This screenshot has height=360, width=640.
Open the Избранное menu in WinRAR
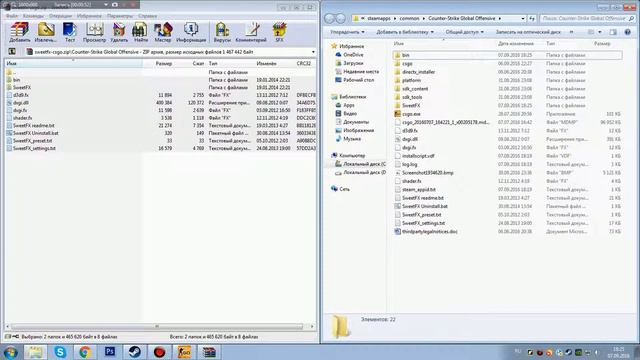[x=89, y=16]
